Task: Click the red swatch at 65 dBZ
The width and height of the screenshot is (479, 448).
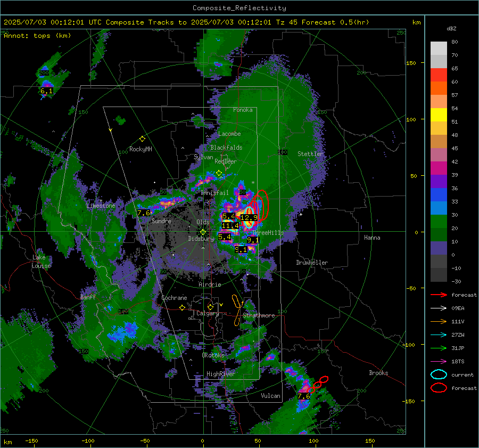Action: point(439,75)
